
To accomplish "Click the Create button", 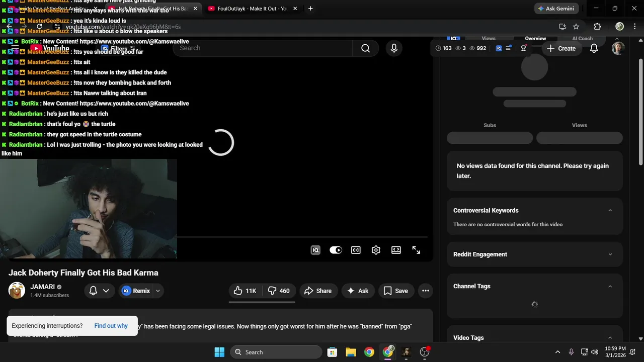I will (561, 48).
